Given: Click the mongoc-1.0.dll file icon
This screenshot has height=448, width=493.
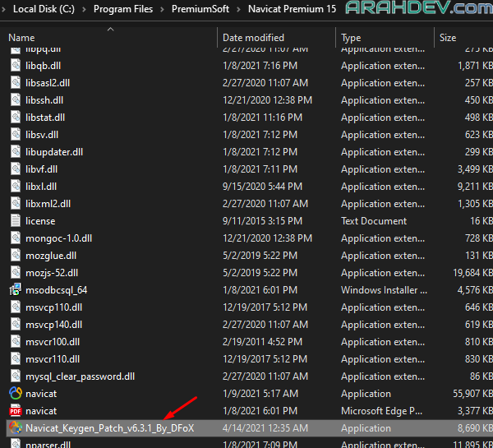Looking at the screenshot, I should click(16, 238).
